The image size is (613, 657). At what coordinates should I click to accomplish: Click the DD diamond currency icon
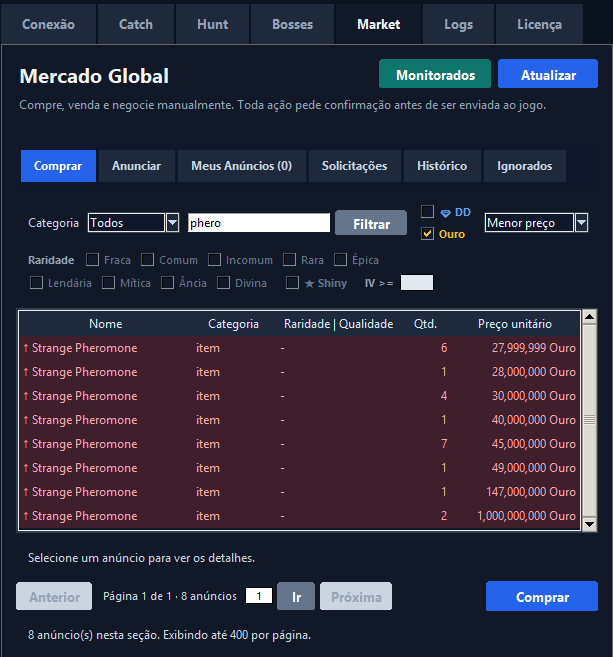click(445, 213)
